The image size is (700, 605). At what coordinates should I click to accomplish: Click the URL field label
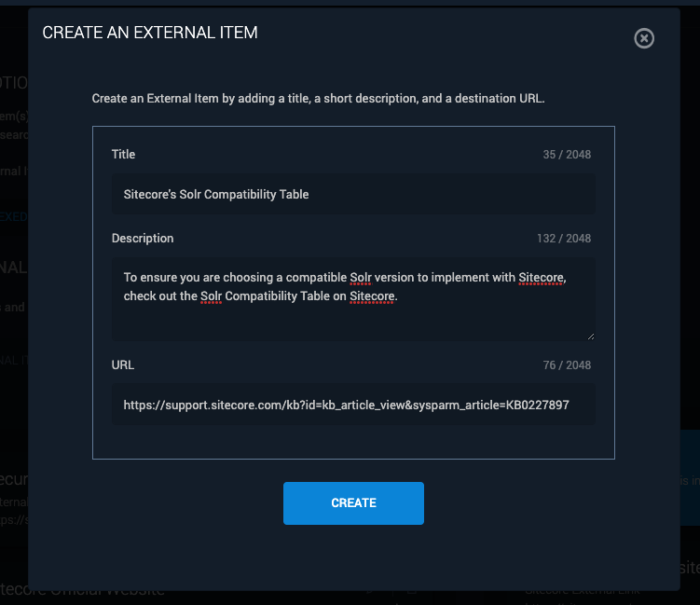pos(123,364)
